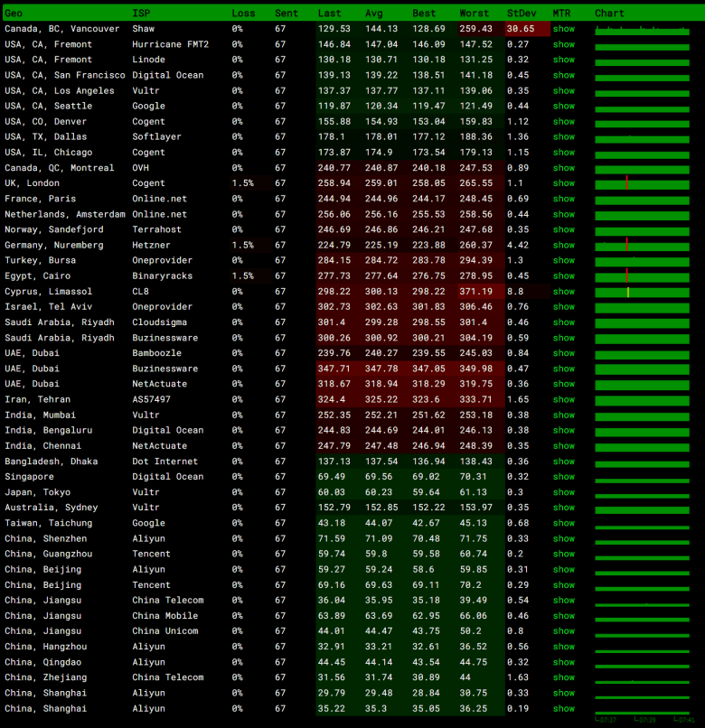Image resolution: width=705 pixels, height=728 pixels.
Task: Open chart for Egypt, Cairo row
Action: [642, 276]
